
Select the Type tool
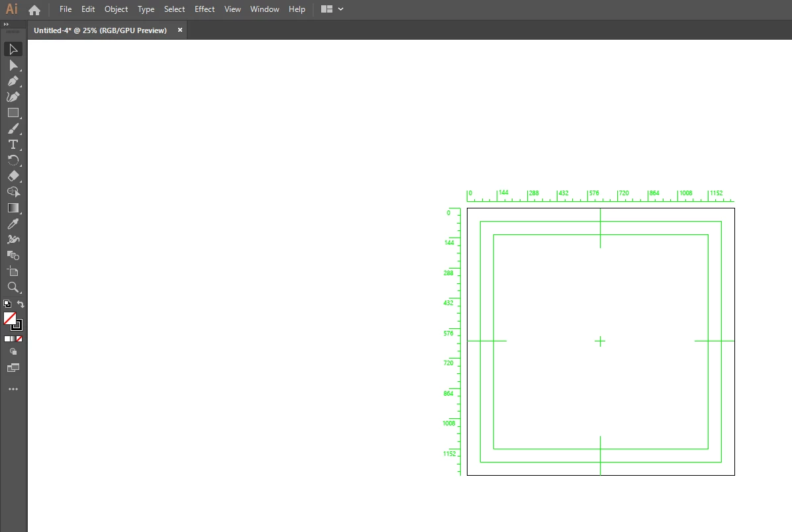13,145
